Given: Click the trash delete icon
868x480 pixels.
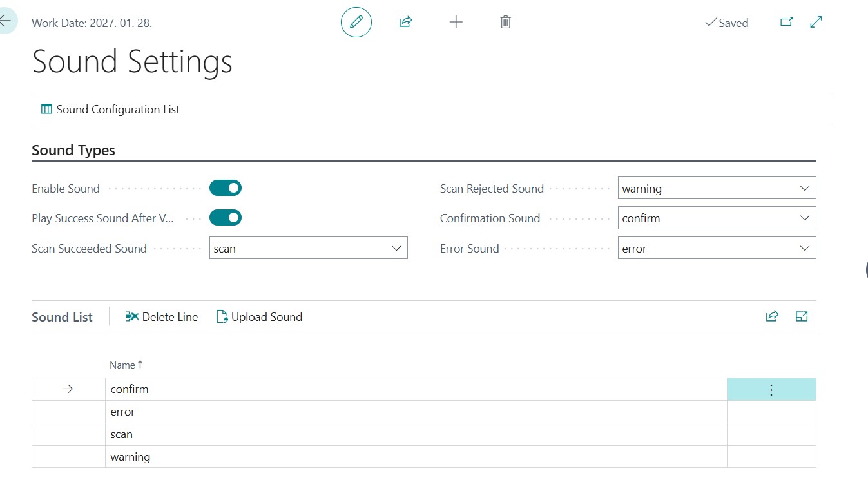Looking at the screenshot, I should [505, 22].
